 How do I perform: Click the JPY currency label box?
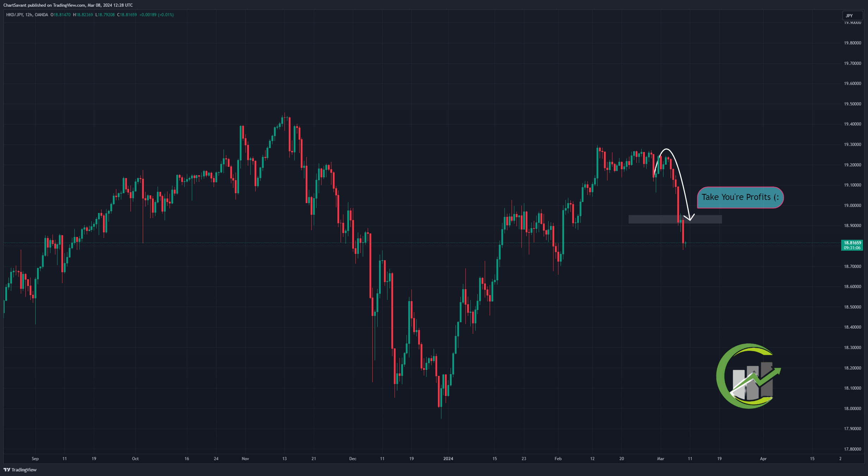[x=851, y=16]
